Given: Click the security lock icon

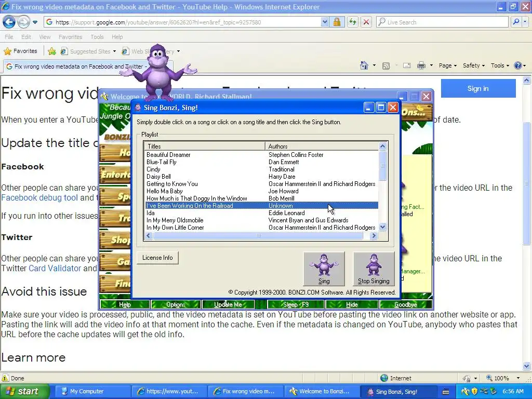Looking at the screenshot, I should [337, 22].
